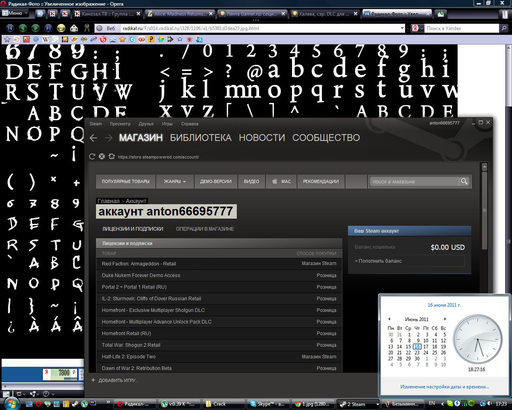Focus the store search field

414,182
